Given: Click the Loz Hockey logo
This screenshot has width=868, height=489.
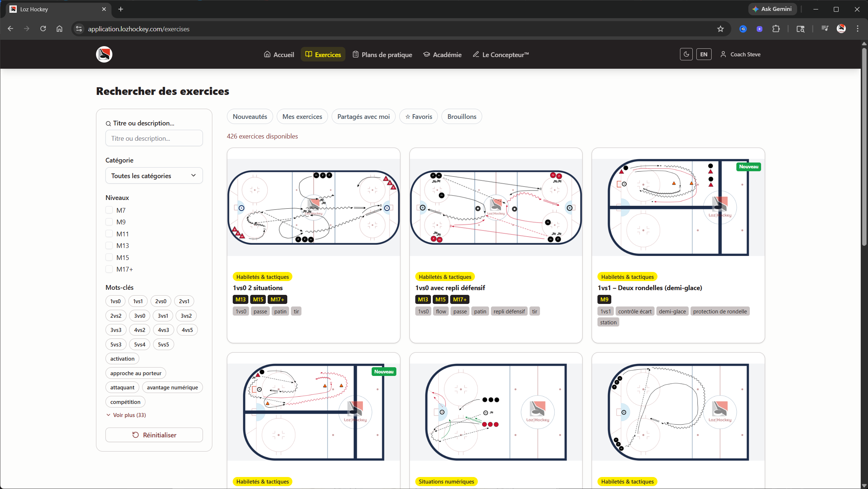Looking at the screenshot, I should [104, 54].
